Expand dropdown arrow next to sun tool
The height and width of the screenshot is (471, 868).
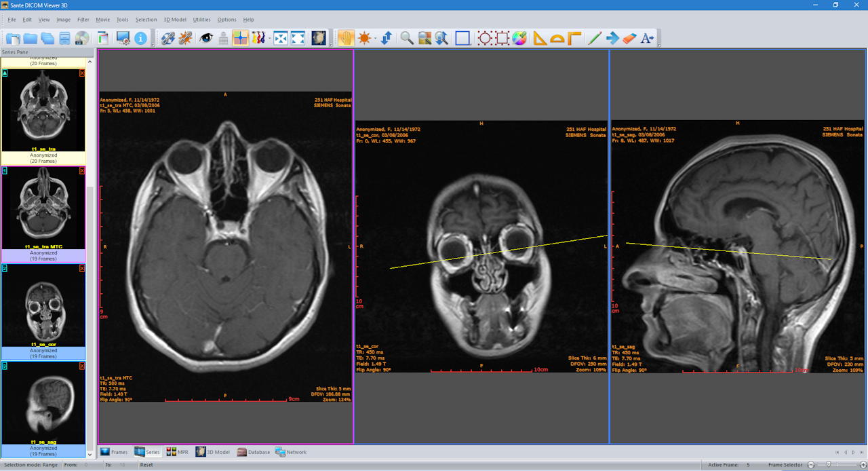click(x=376, y=39)
